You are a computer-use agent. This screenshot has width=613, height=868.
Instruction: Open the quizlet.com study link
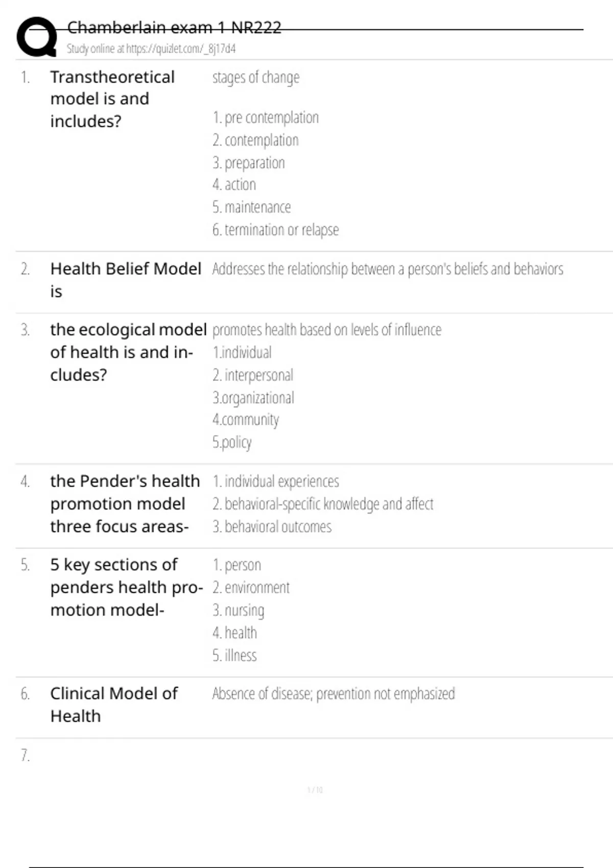click(151, 49)
